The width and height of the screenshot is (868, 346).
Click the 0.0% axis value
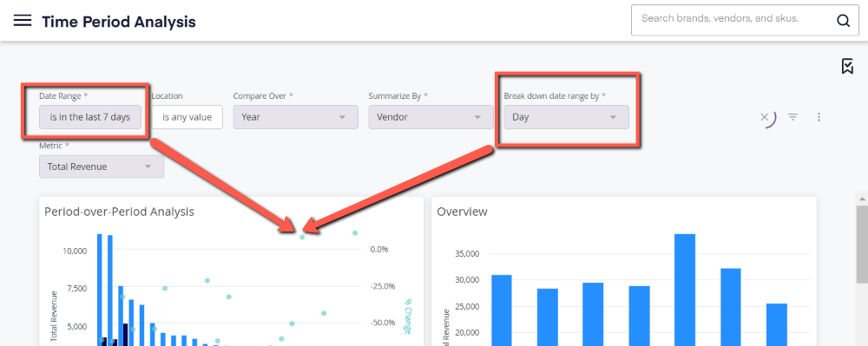pyautogui.click(x=379, y=249)
